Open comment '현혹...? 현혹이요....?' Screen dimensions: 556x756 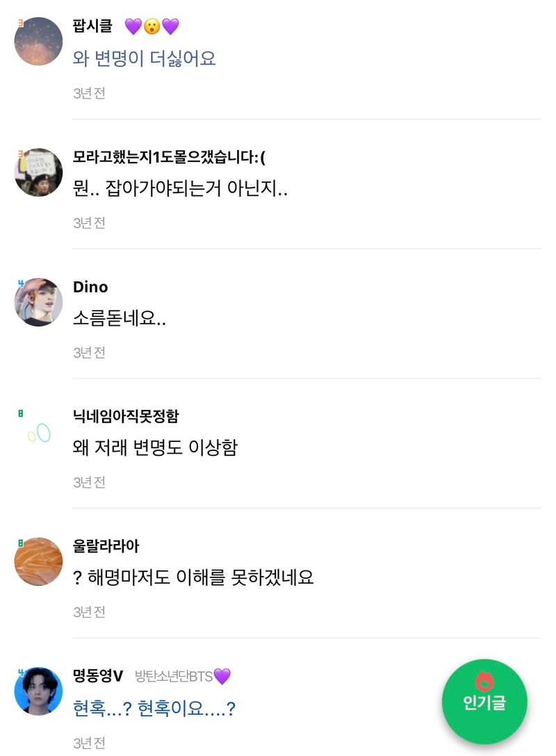tap(154, 709)
